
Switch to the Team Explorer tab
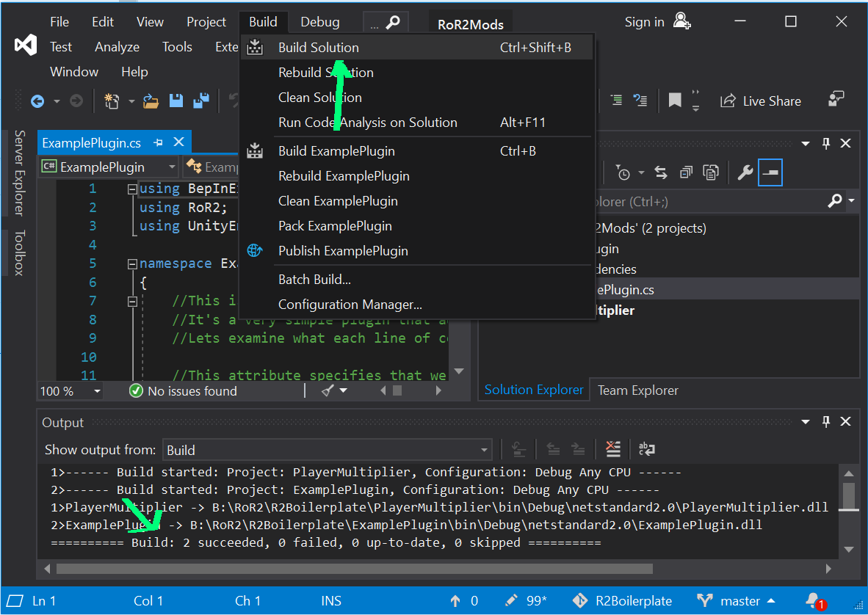coord(637,390)
